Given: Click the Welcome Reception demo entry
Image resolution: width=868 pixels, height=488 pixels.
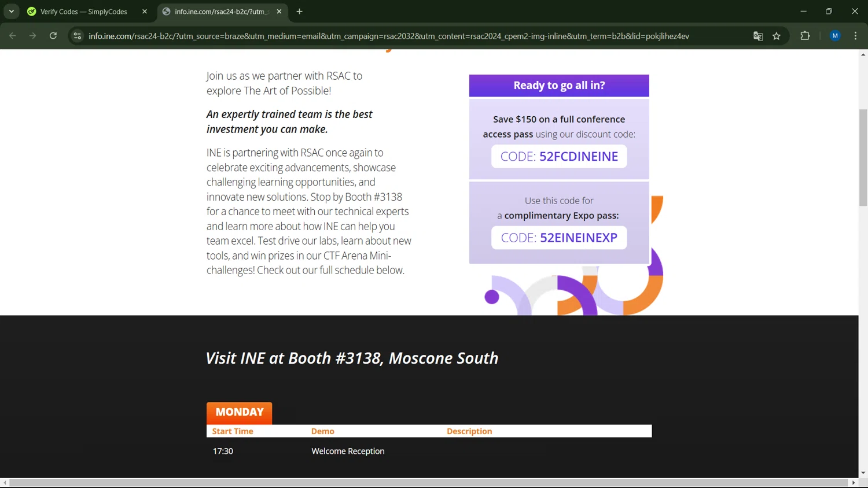Looking at the screenshot, I should pos(348,451).
